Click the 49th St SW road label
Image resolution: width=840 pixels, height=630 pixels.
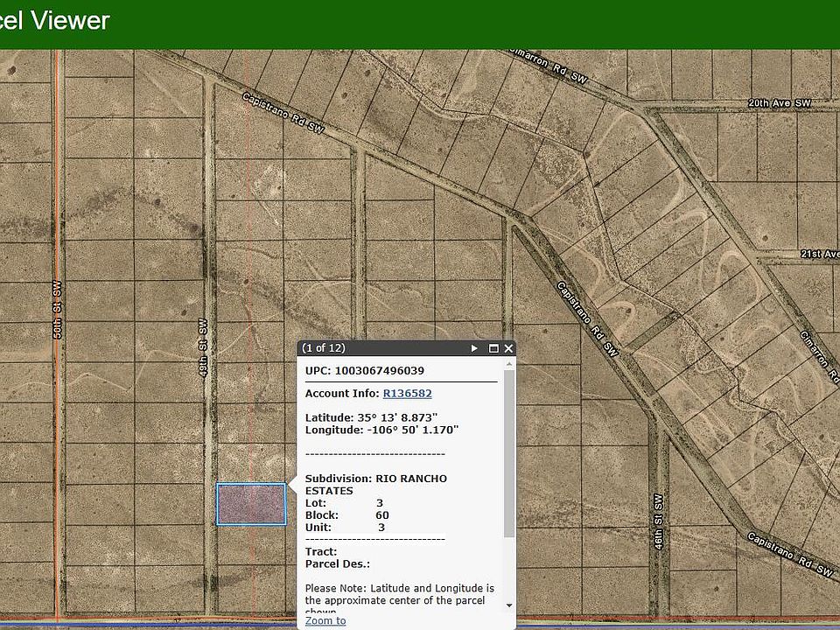202,347
